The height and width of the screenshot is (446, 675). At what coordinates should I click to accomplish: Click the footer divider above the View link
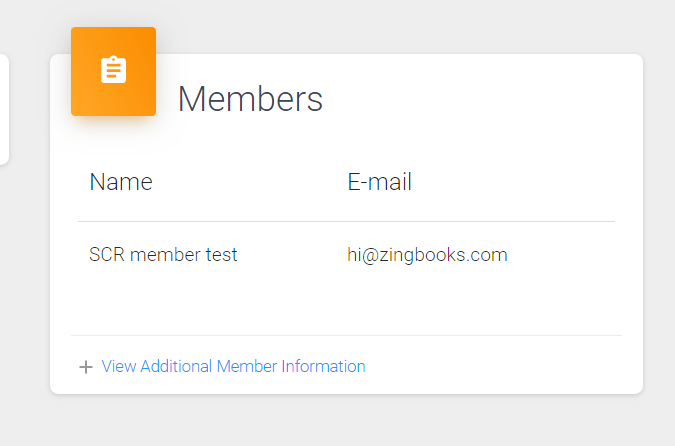coord(347,335)
